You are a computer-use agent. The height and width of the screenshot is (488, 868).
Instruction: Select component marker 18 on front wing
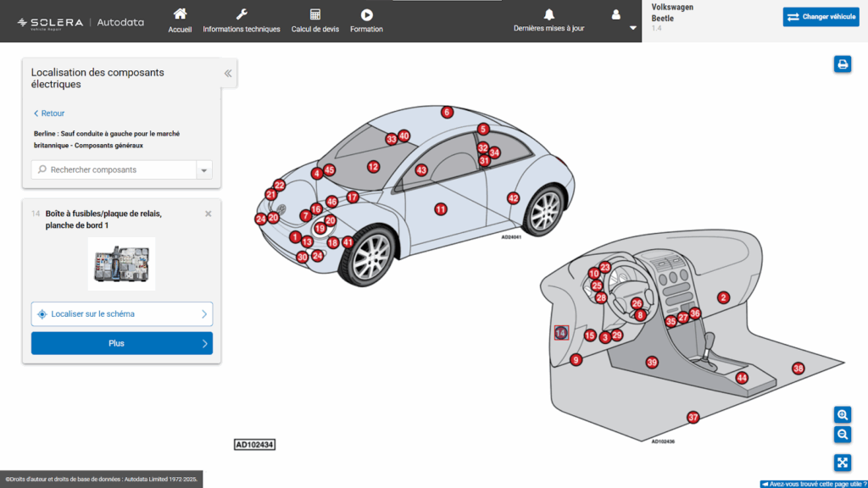tap(332, 242)
